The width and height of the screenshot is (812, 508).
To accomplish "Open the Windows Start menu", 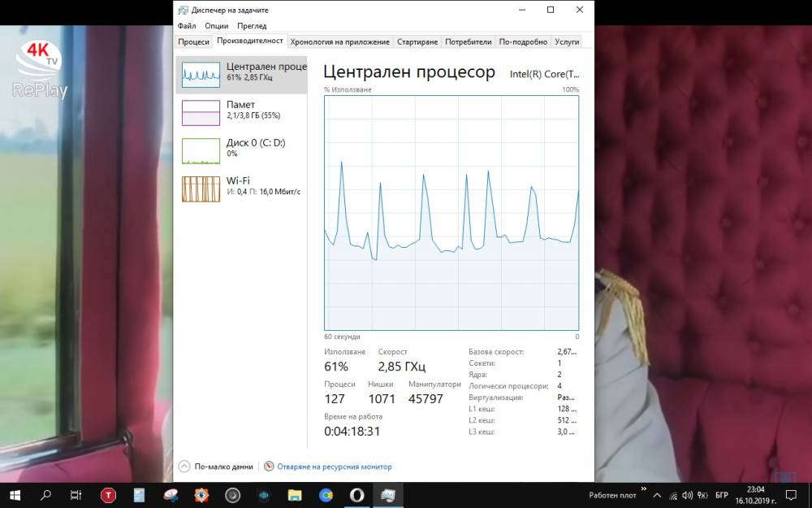I will tap(15, 496).
